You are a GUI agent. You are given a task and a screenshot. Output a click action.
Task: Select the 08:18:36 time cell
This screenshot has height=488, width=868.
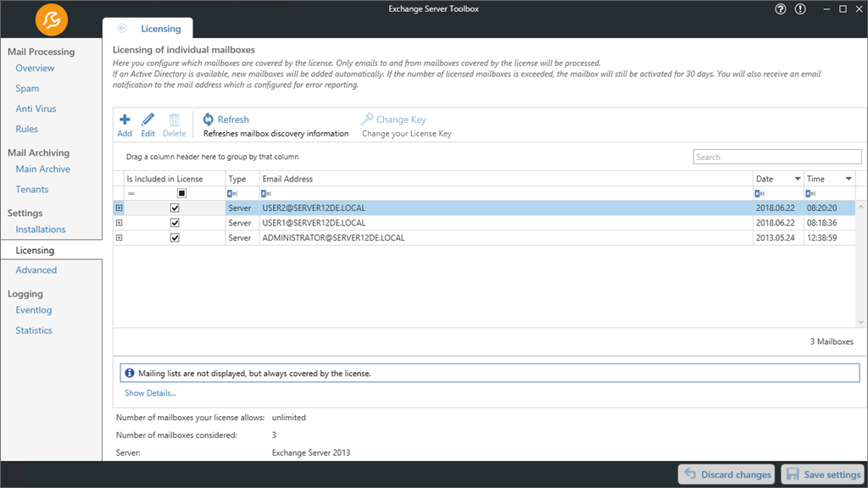[x=829, y=223]
